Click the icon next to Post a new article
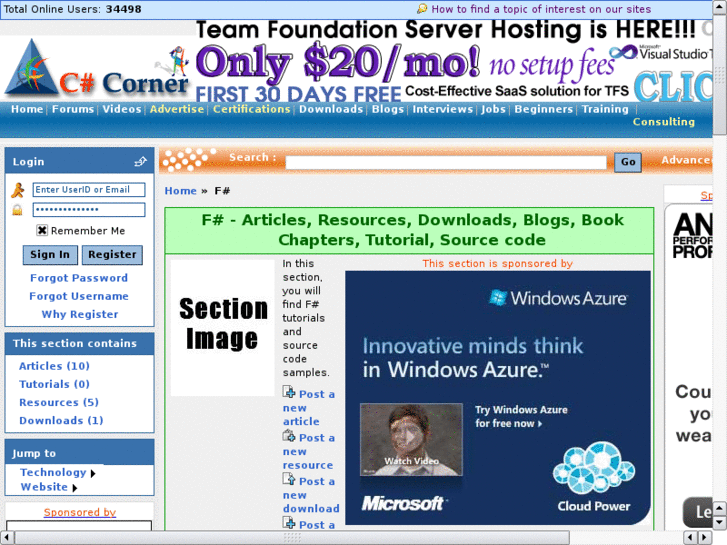 [289, 392]
